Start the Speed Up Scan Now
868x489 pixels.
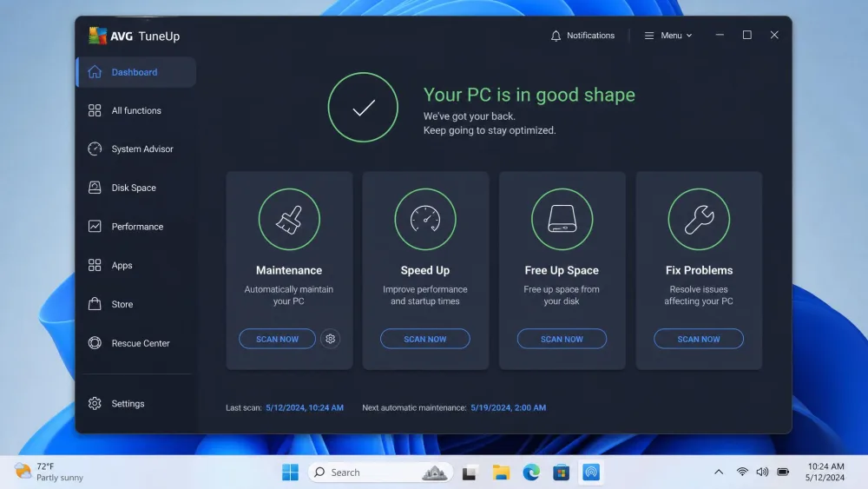pos(425,339)
